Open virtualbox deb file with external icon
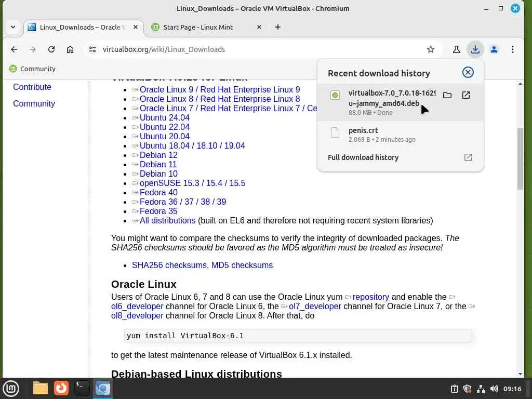The height and width of the screenshot is (399, 532). click(466, 95)
